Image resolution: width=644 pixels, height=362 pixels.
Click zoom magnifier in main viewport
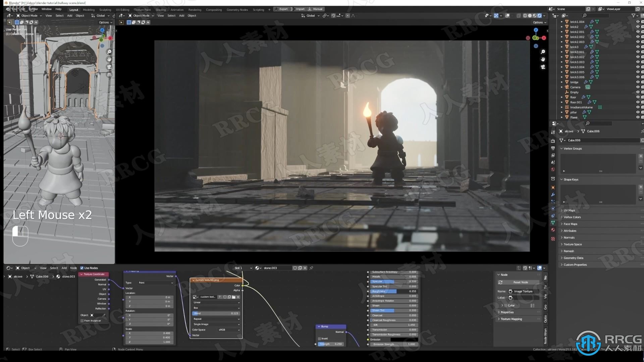pos(543,52)
